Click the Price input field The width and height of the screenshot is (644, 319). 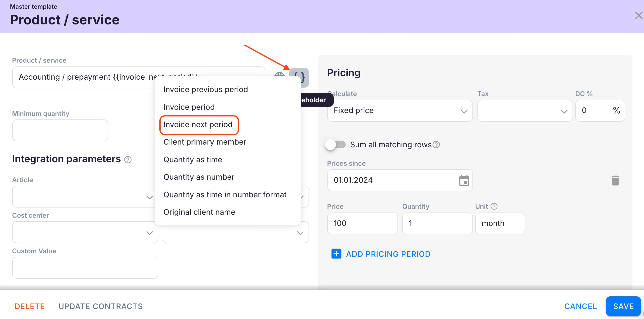pyautogui.click(x=362, y=223)
